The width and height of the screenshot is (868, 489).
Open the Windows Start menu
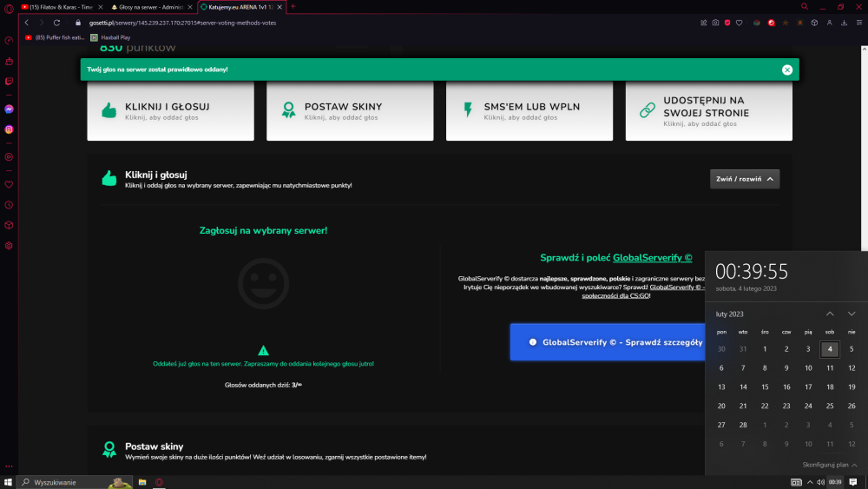(8, 482)
